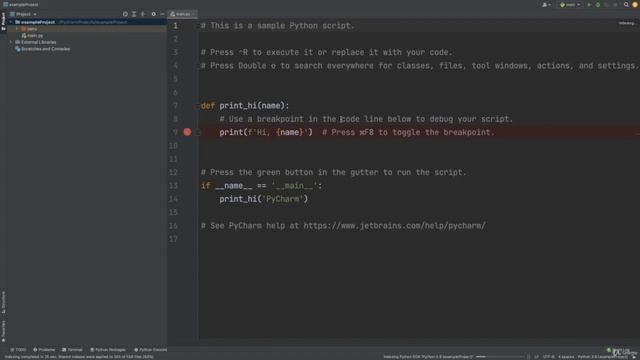Click the Debug bug icon
Screen dimensions: 640x360
click(598, 5)
